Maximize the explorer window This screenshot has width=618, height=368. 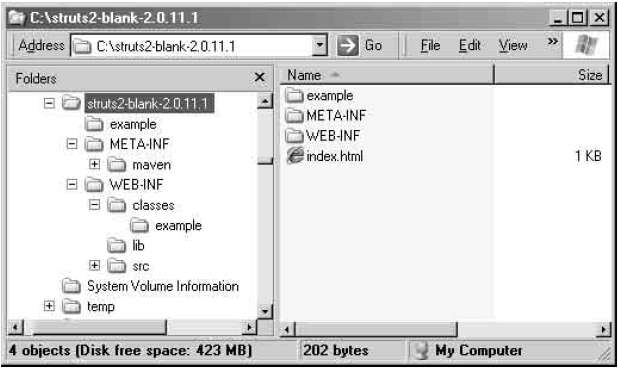tap(577, 18)
